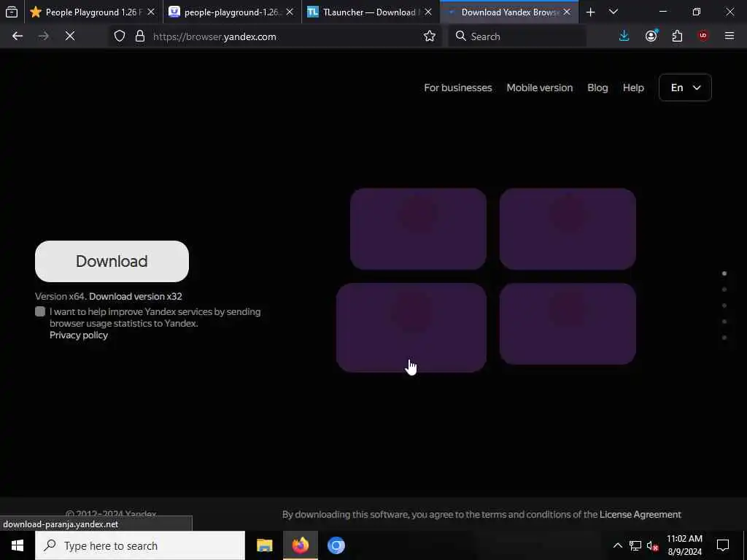This screenshot has width=747, height=560.
Task: Open File Explorer from the taskbar
Action: 264,545
